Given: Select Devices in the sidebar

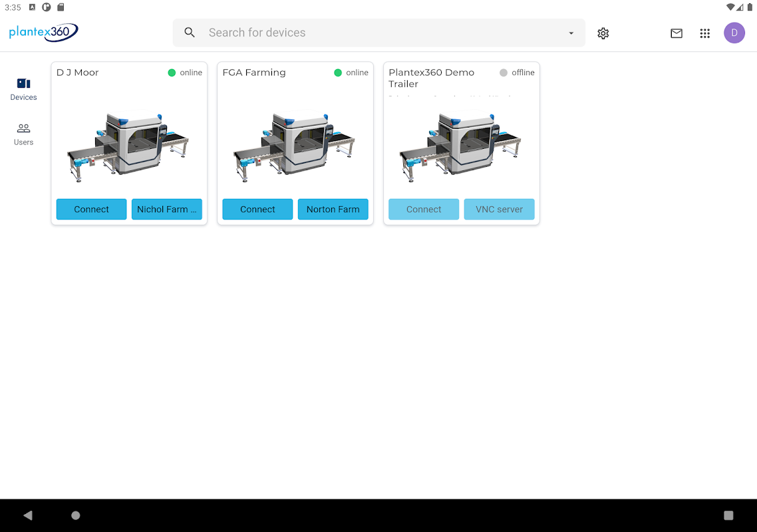Looking at the screenshot, I should pyautogui.click(x=24, y=89).
